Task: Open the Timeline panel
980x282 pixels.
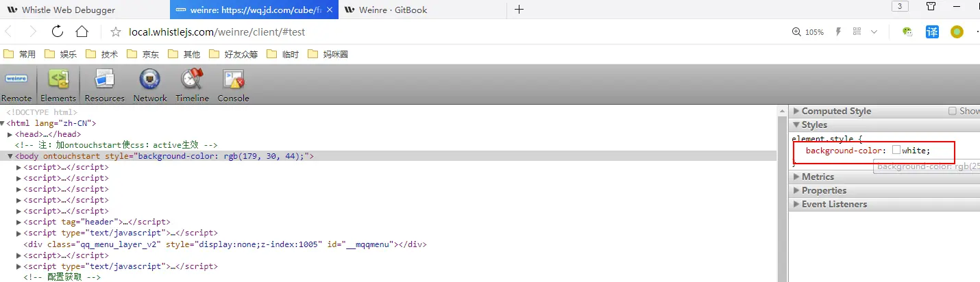Action: (x=192, y=86)
